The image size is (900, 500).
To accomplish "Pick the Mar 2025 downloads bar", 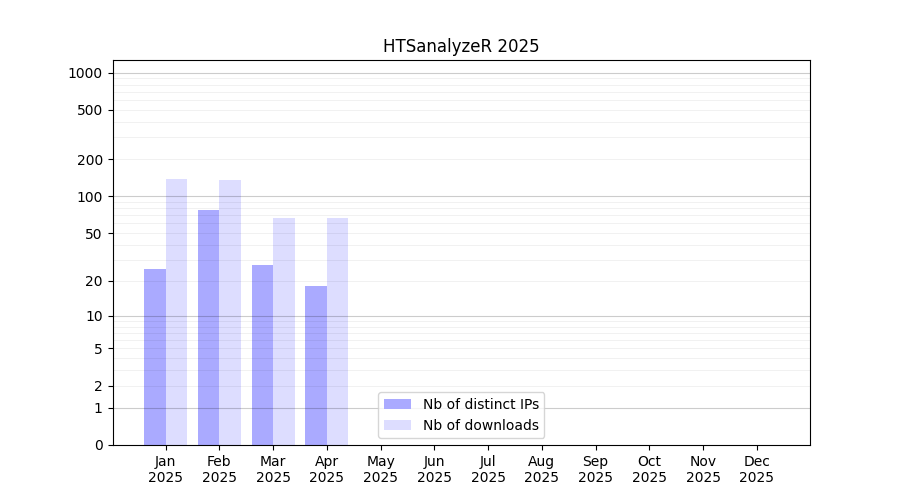I will [x=284, y=331].
